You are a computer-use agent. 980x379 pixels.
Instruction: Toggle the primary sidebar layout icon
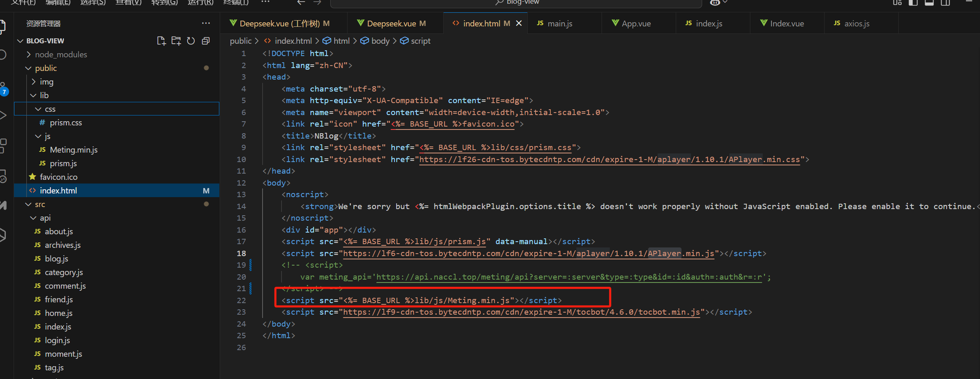click(913, 2)
